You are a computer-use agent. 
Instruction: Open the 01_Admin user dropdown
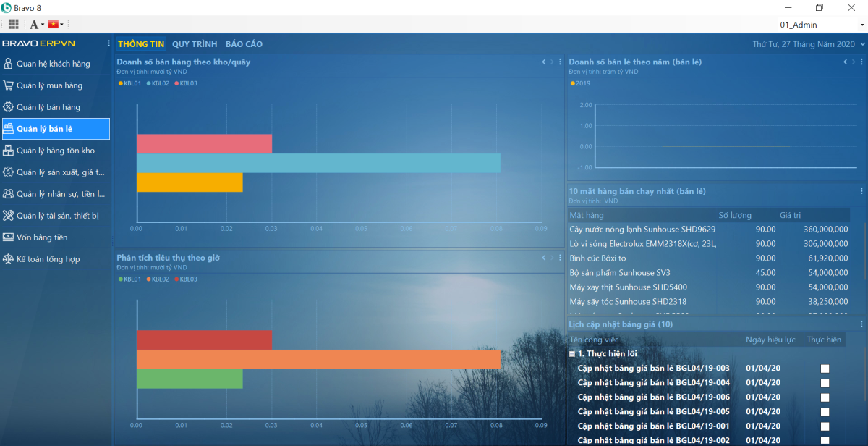click(822, 25)
